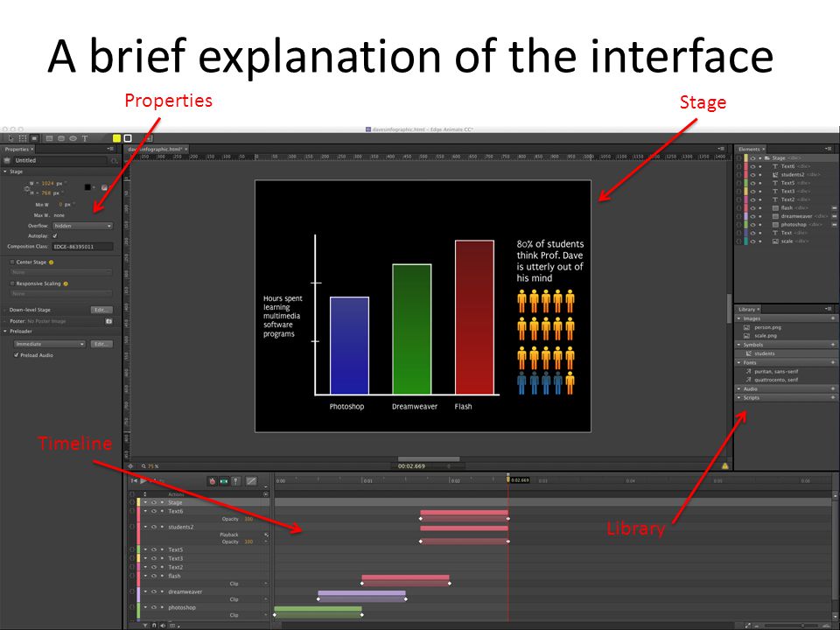
Task: Toggle the timeline filter funnel icon
Action: click(x=144, y=625)
